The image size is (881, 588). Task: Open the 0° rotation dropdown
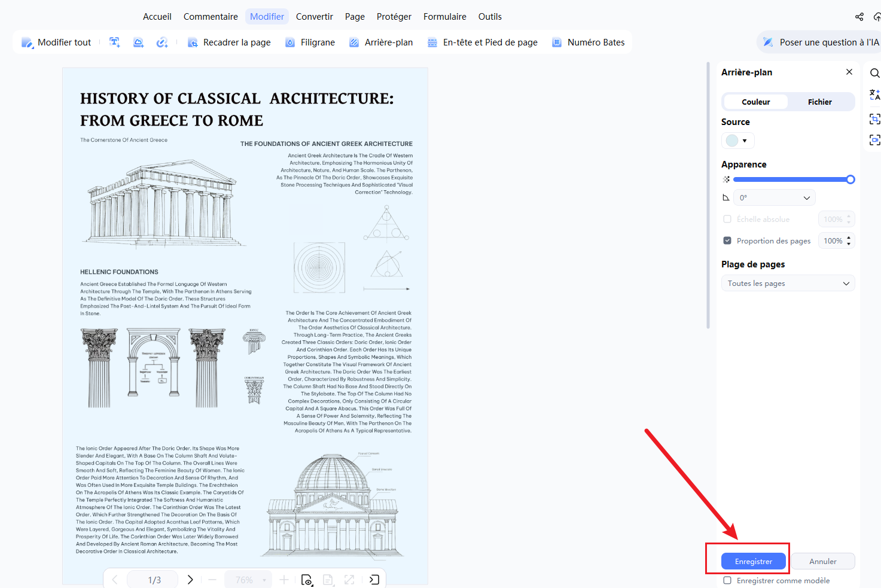pos(775,198)
